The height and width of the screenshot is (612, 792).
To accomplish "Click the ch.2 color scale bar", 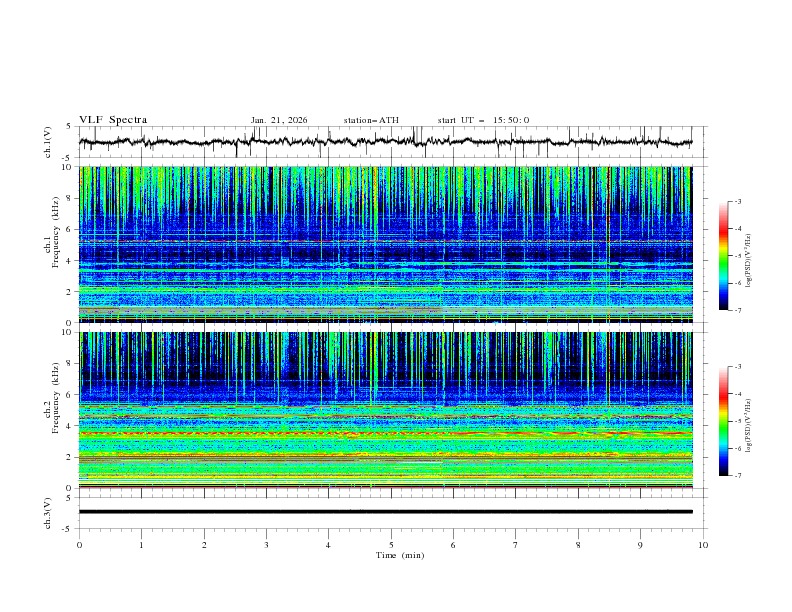I will pyautogui.click(x=723, y=421).
